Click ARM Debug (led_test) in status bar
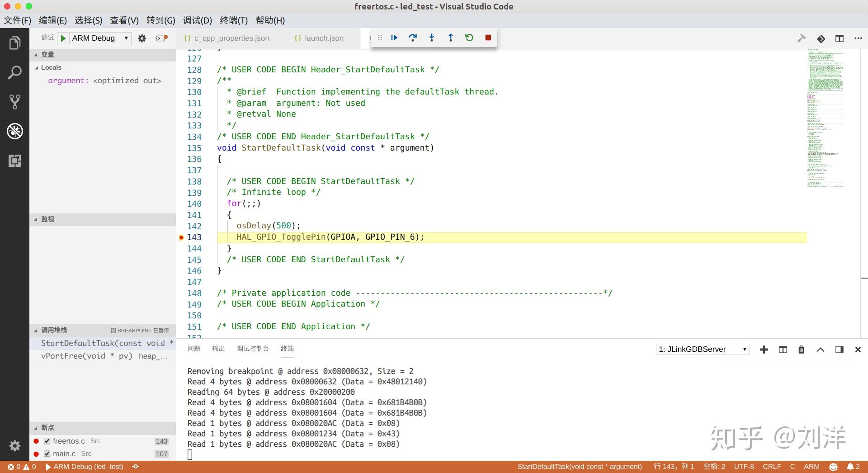The image size is (868, 473). point(85,467)
